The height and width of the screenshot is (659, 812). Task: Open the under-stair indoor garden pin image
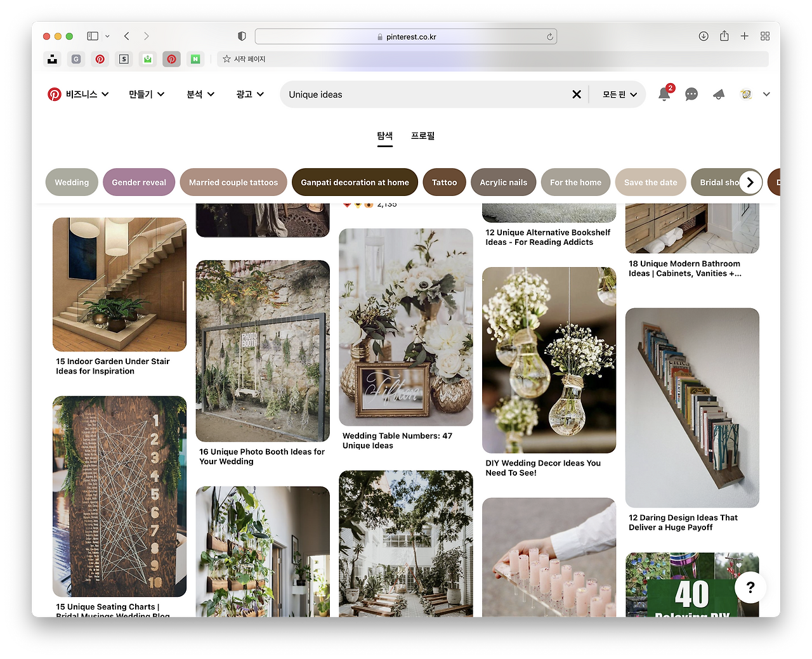pyautogui.click(x=119, y=284)
